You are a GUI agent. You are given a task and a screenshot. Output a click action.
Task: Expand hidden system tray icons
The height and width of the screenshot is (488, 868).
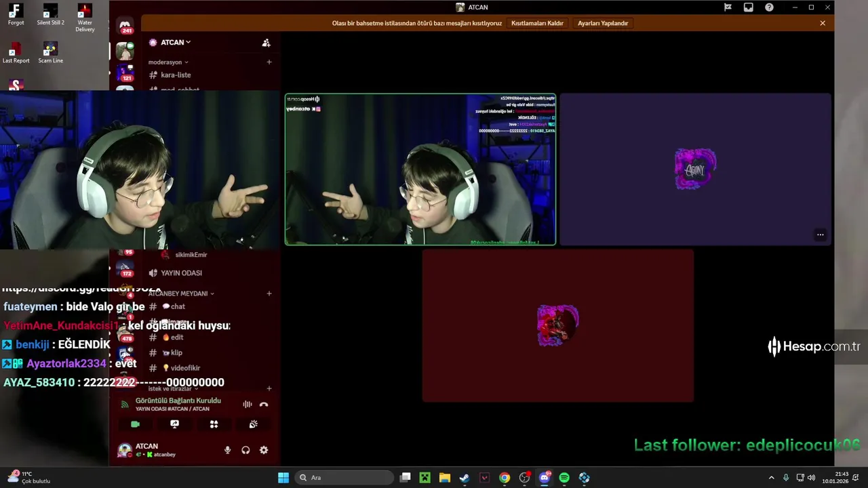tap(771, 478)
